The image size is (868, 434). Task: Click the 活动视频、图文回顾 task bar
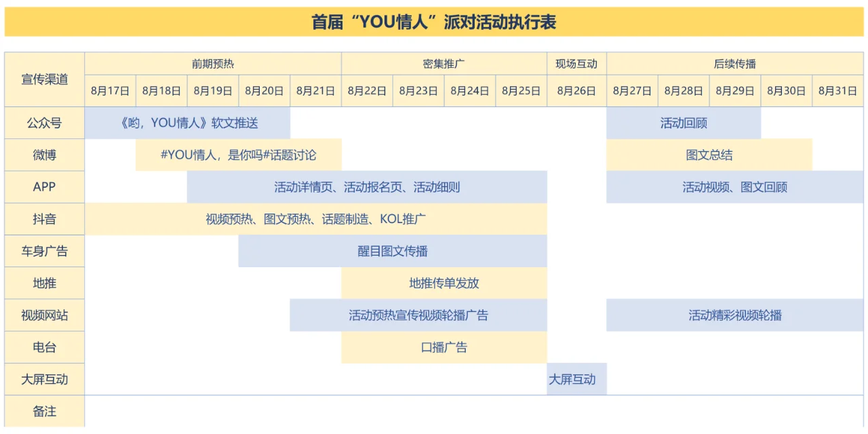[x=735, y=187]
